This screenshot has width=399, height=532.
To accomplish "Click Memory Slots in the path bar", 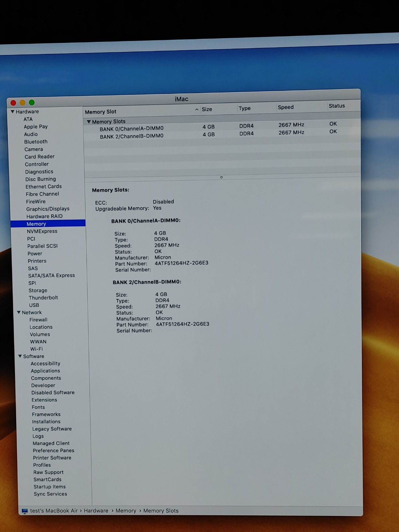I will point(161,511).
